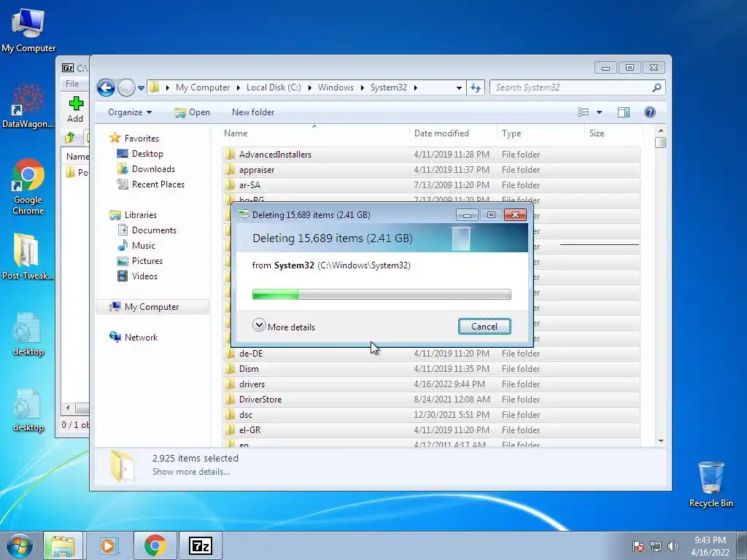Select Music library

tap(136, 246)
